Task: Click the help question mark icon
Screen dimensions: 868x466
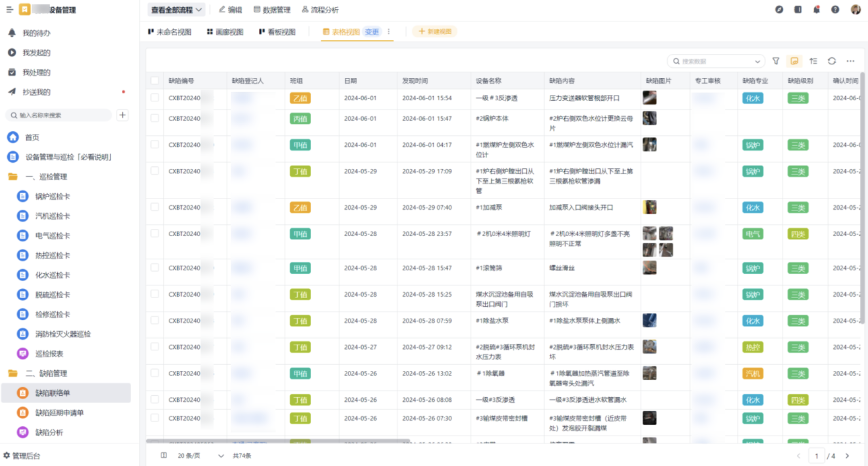Action: (835, 9)
